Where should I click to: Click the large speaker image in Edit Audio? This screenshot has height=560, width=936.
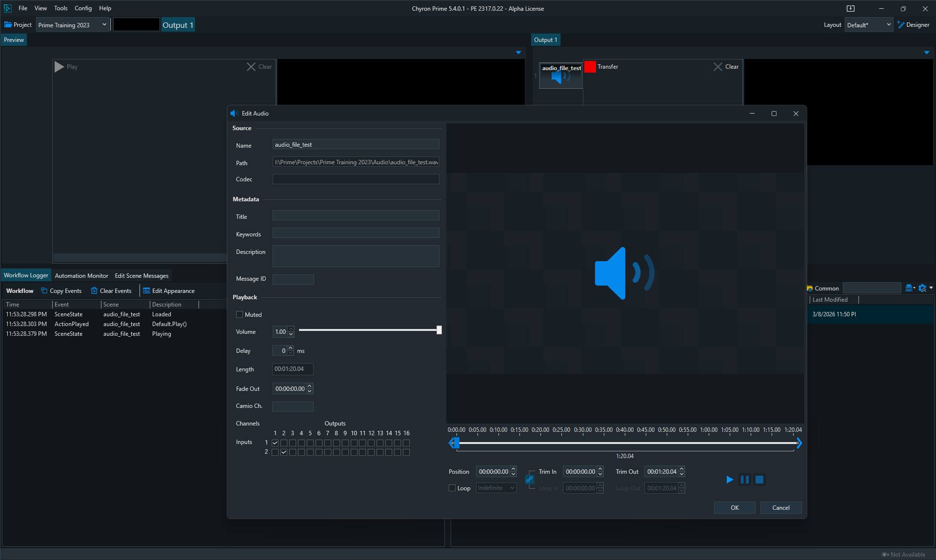point(625,273)
